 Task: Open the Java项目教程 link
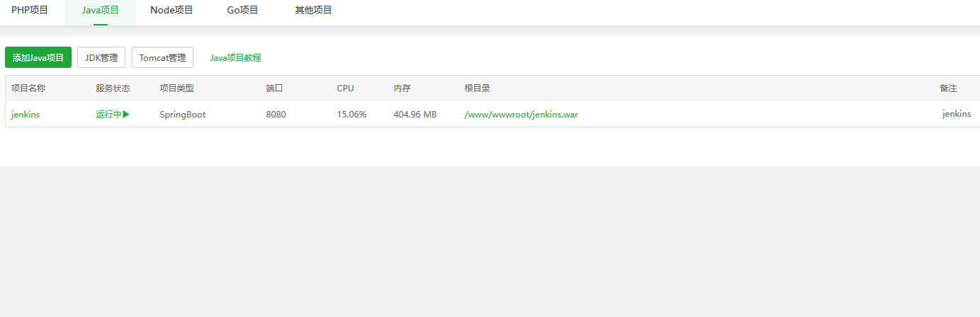click(235, 58)
